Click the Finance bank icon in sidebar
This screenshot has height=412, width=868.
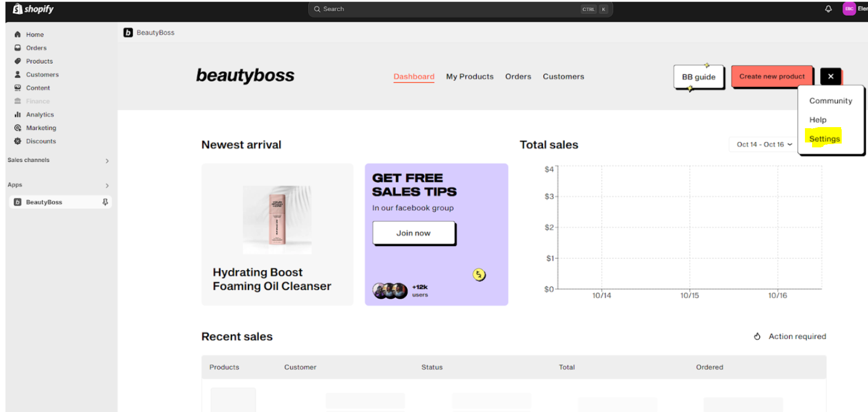(x=18, y=101)
